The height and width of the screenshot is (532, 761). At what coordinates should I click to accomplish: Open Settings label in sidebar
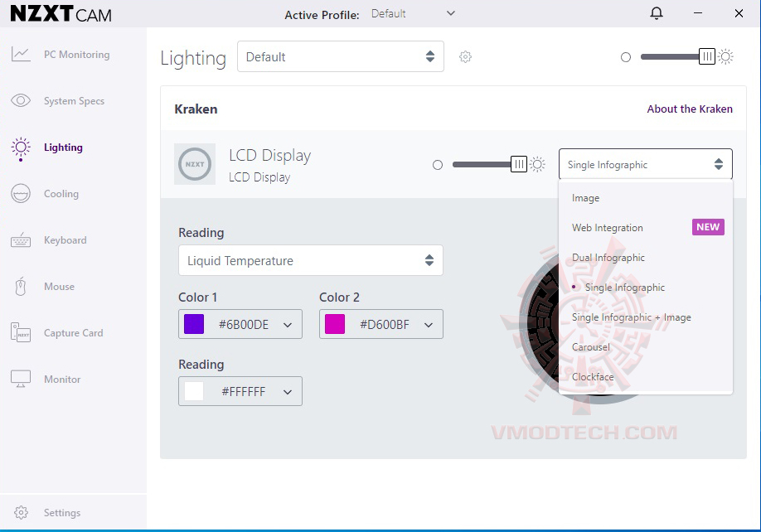(62, 513)
